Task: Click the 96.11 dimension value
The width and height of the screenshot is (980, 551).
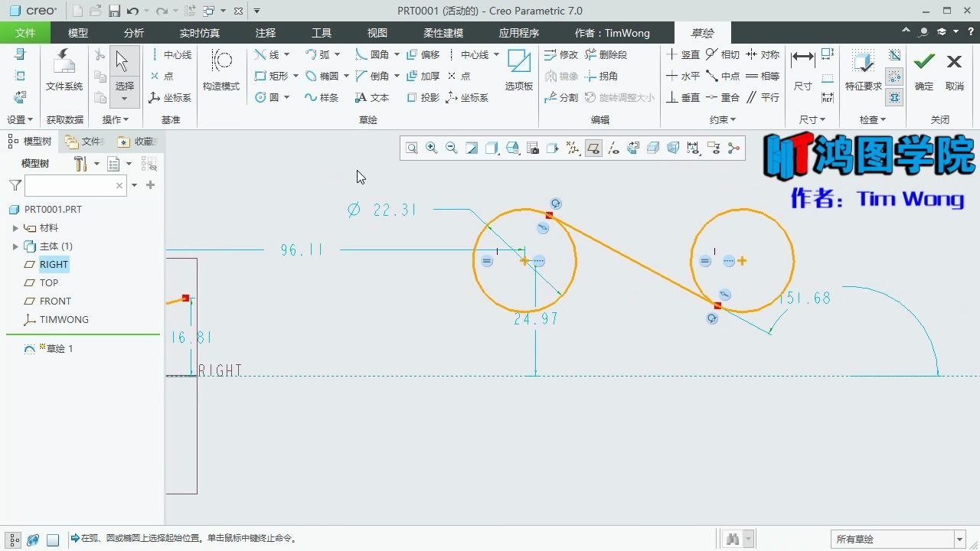Action: pos(302,249)
